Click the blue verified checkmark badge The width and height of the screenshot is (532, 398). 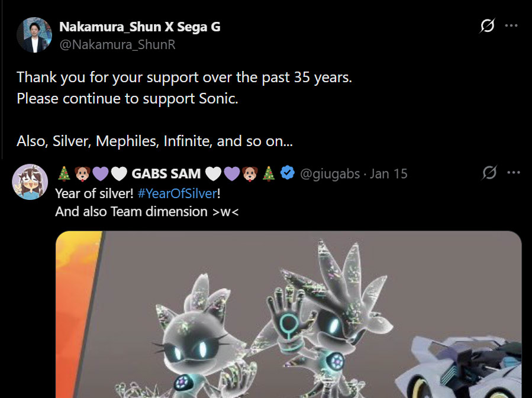pos(288,173)
